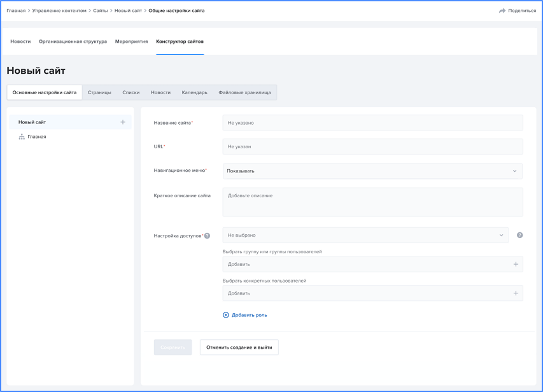543x392 pixels.
Task: Click the circled plus icon for adding role
Action: pos(226,315)
